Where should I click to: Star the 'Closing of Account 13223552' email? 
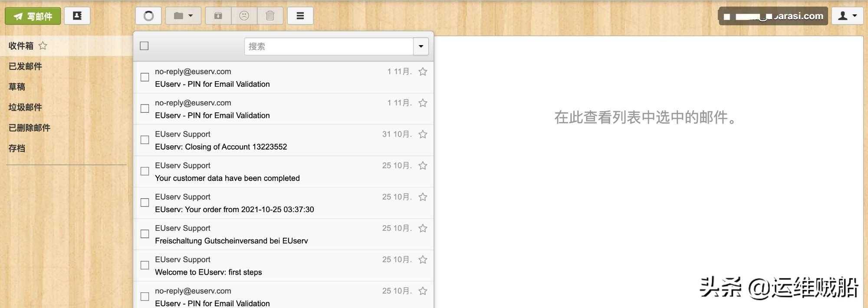423,134
